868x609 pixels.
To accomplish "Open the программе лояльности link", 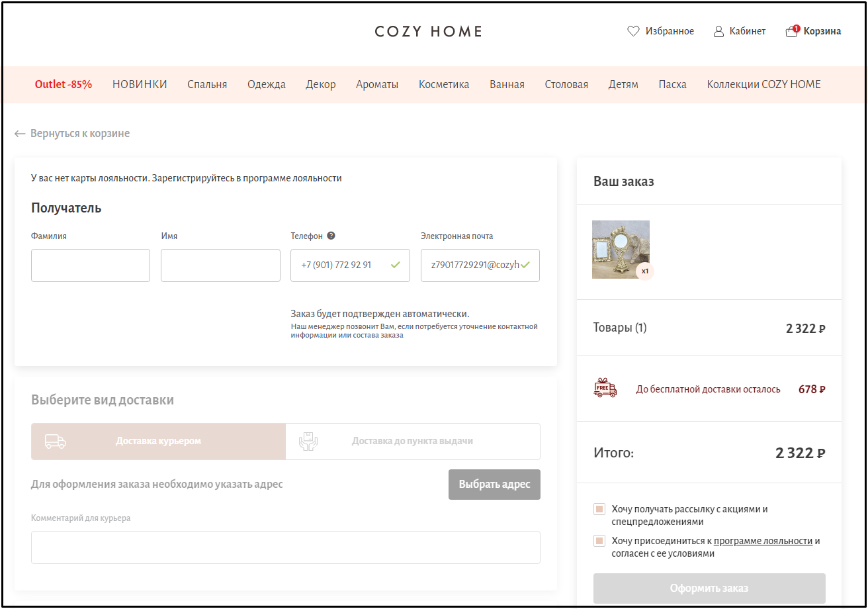I will pyautogui.click(x=763, y=541).
